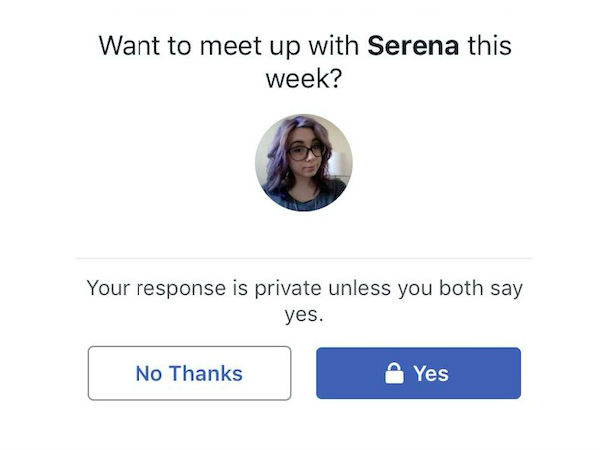Click the privacy notice about your response

303,302
